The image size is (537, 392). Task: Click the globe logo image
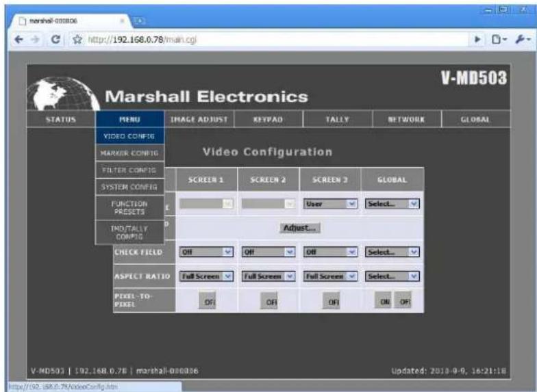click(63, 94)
